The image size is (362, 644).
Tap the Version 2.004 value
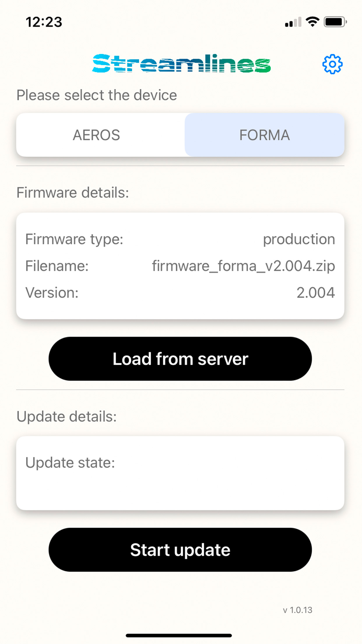(x=316, y=293)
